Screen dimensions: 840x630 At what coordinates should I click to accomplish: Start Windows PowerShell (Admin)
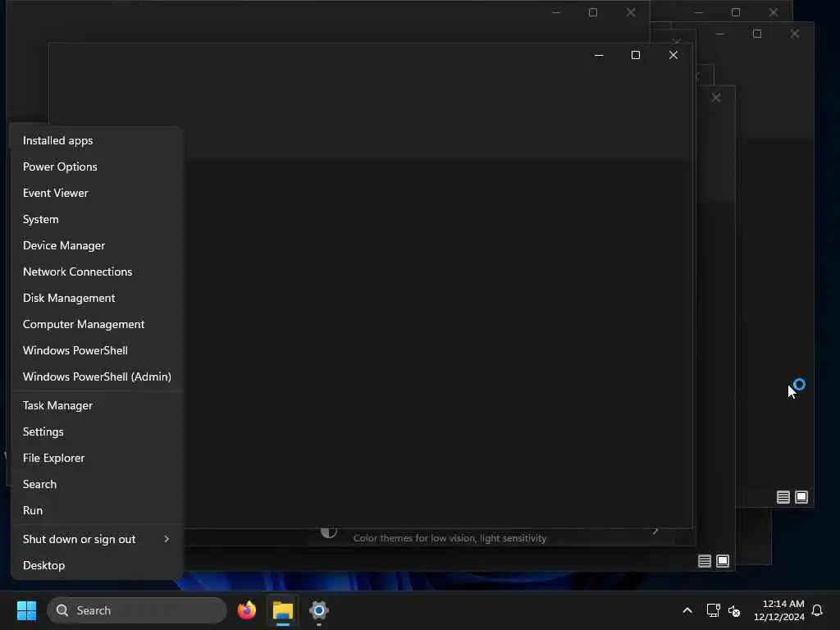97,377
